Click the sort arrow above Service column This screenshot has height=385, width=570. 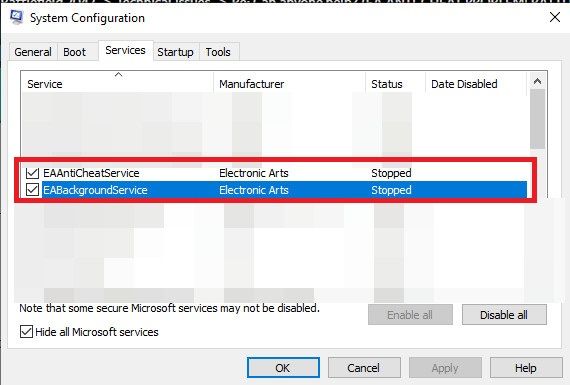pos(119,75)
